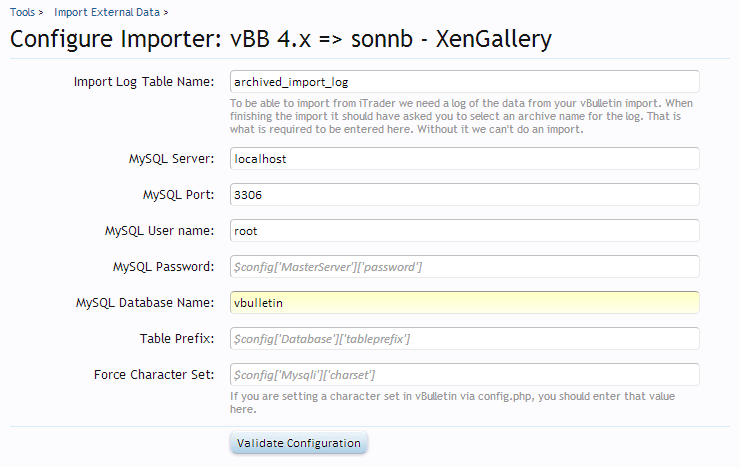Click the 'MySQL User name:' label
Viewport: 740px width, 467px height.
tap(159, 231)
